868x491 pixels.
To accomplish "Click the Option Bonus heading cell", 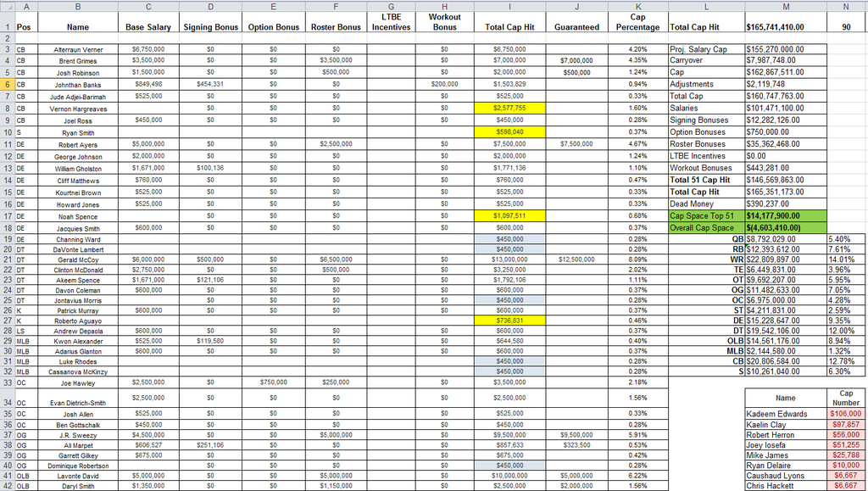I will [x=274, y=23].
